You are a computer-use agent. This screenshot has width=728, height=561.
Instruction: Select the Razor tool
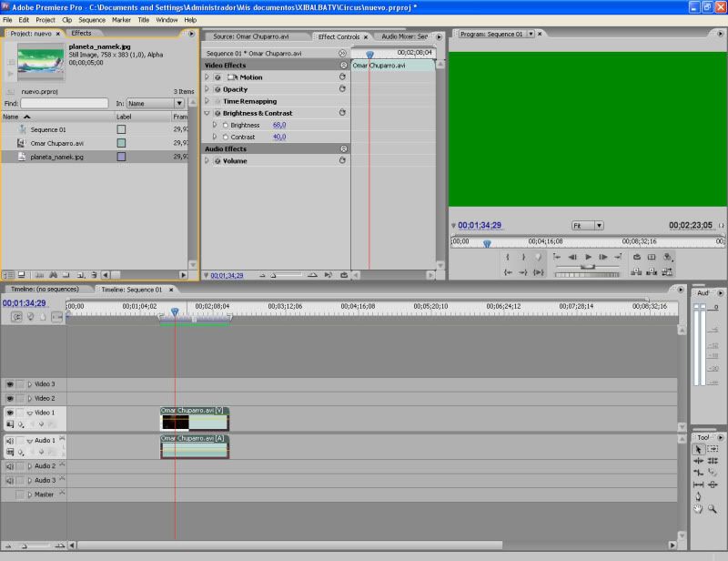click(x=713, y=473)
